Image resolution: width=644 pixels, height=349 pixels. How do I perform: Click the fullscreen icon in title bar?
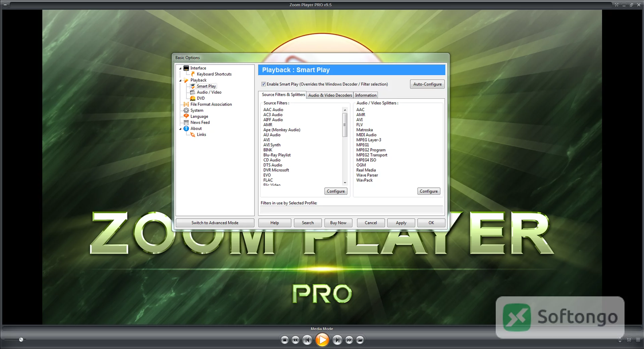616,5
